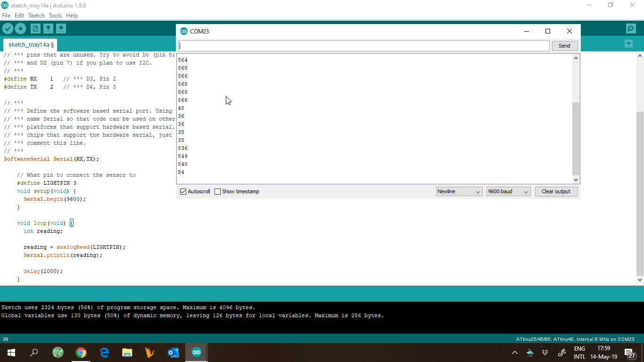Click the serial monitor scrollbar thumb

575,139
